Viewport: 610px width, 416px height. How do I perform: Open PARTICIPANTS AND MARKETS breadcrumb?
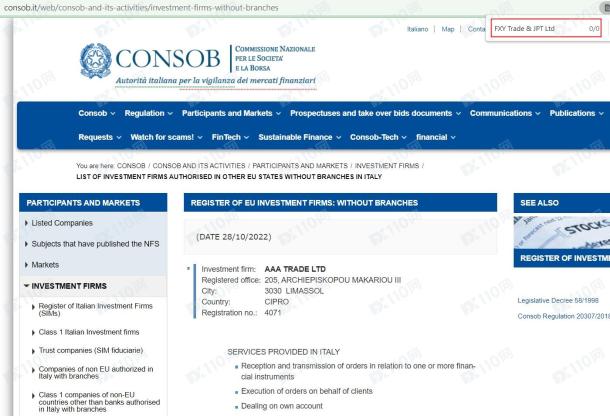coord(300,166)
